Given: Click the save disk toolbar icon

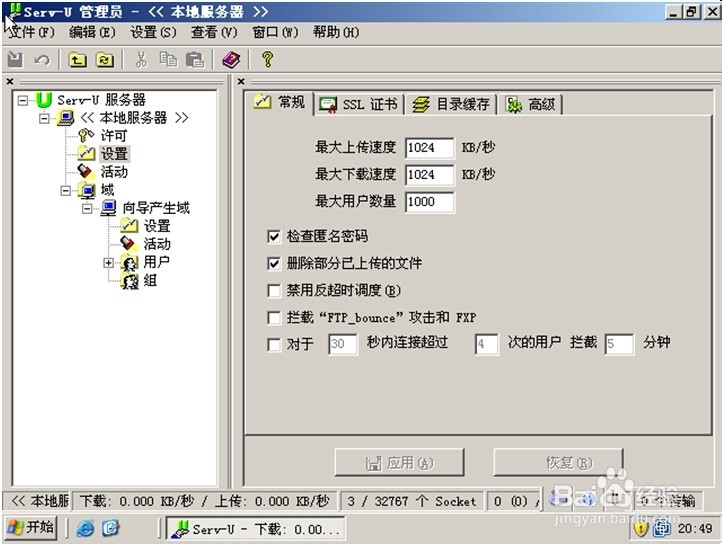Looking at the screenshot, I should pyautogui.click(x=15, y=59).
